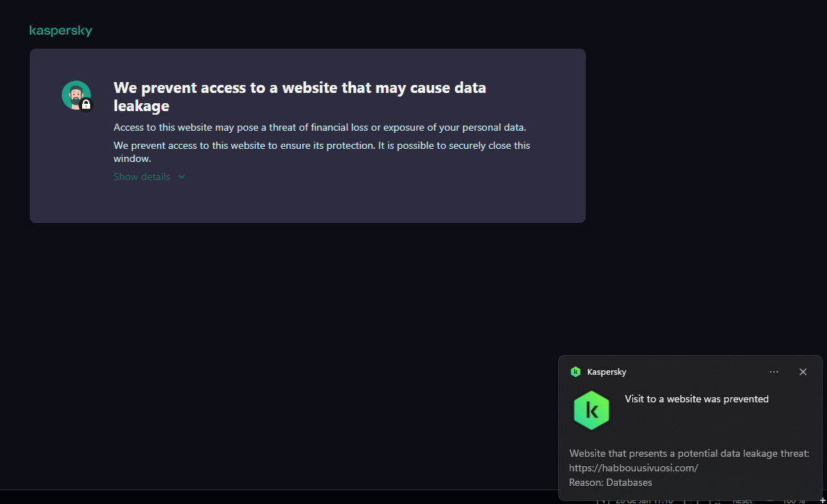Click the Show details link
The height and width of the screenshot is (504, 827).
142,176
